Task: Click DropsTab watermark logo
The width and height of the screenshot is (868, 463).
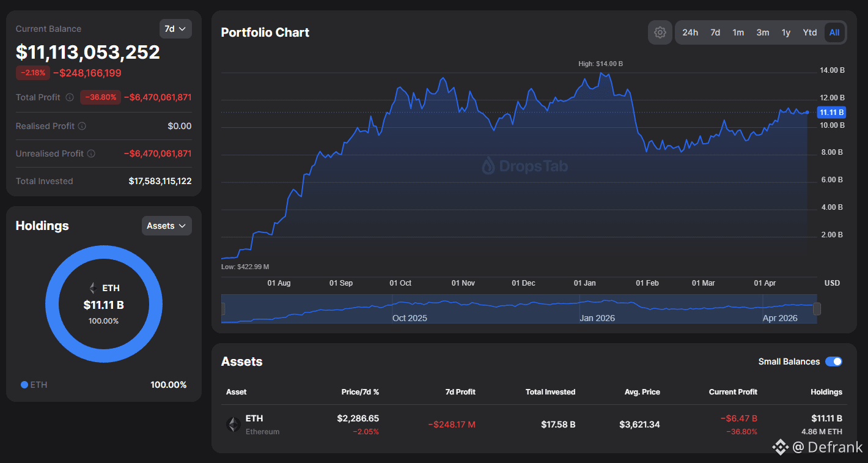Action: tap(488, 166)
